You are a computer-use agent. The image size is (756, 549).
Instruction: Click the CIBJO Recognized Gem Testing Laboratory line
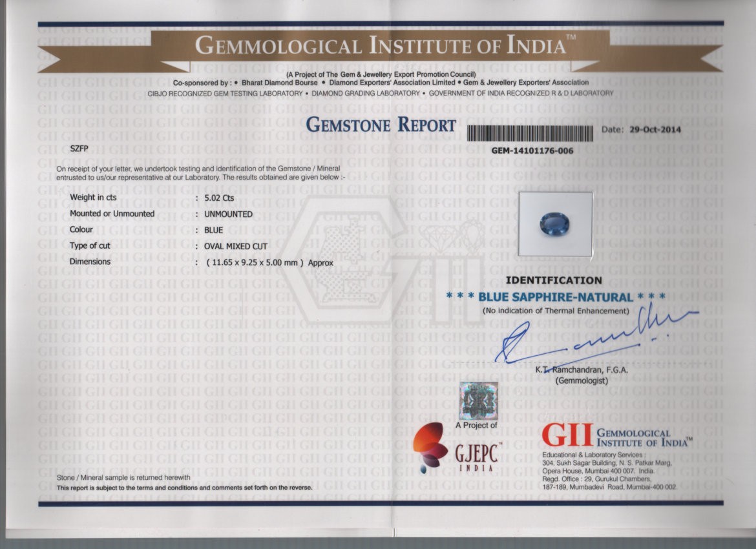click(381, 93)
